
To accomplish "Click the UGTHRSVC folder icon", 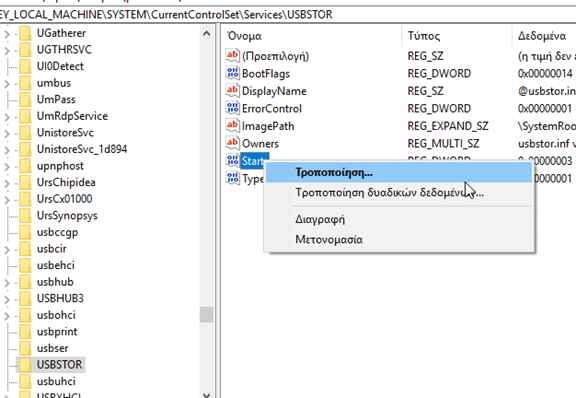I will pyautogui.click(x=25, y=50).
